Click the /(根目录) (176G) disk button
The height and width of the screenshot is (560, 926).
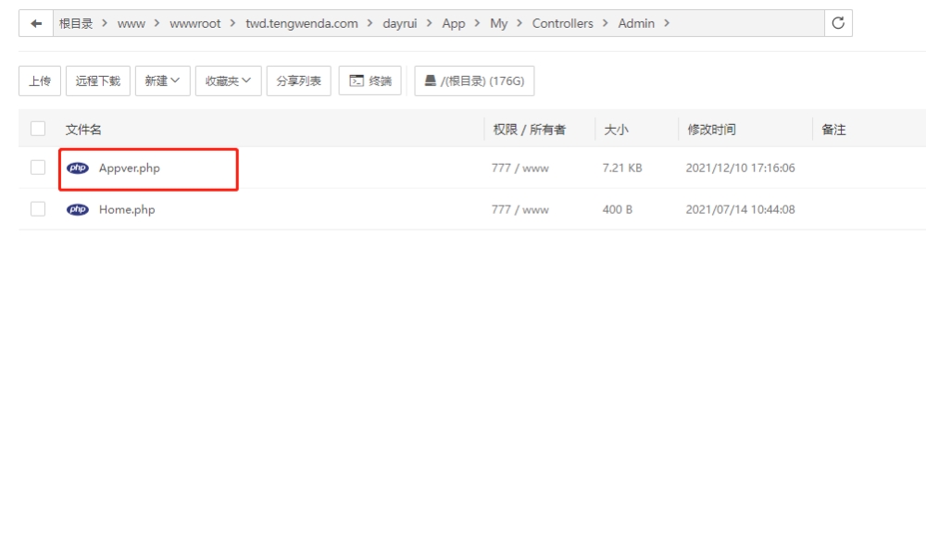(x=474, y=81)
